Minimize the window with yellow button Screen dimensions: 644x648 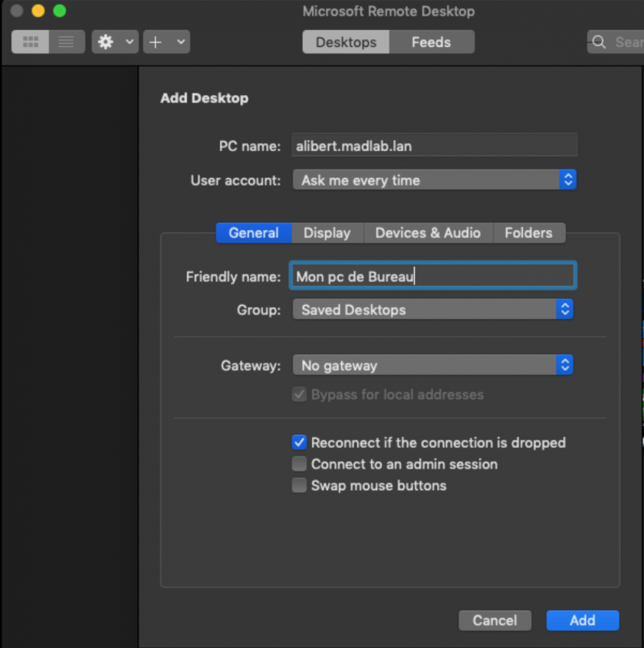pos(38,11)
